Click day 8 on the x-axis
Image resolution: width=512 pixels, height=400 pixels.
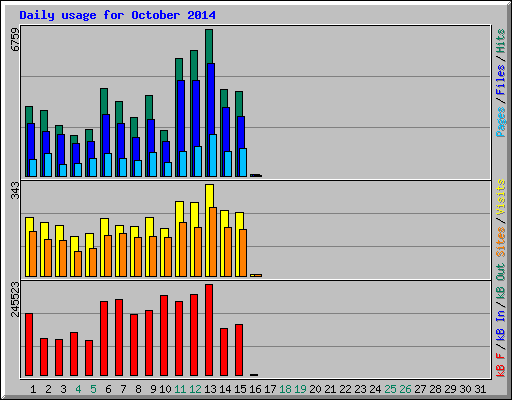click(x=138, y=389)
